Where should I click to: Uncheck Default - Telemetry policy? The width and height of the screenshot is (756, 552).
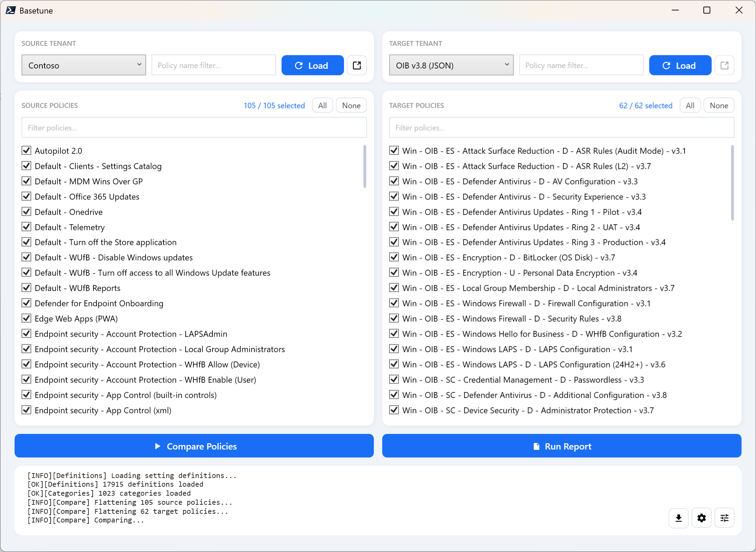26,227
